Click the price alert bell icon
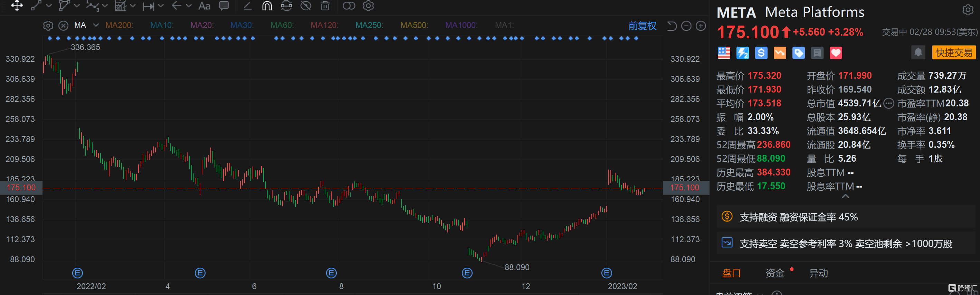This screenshot has height=295, width=980. (x=918, y=53)
